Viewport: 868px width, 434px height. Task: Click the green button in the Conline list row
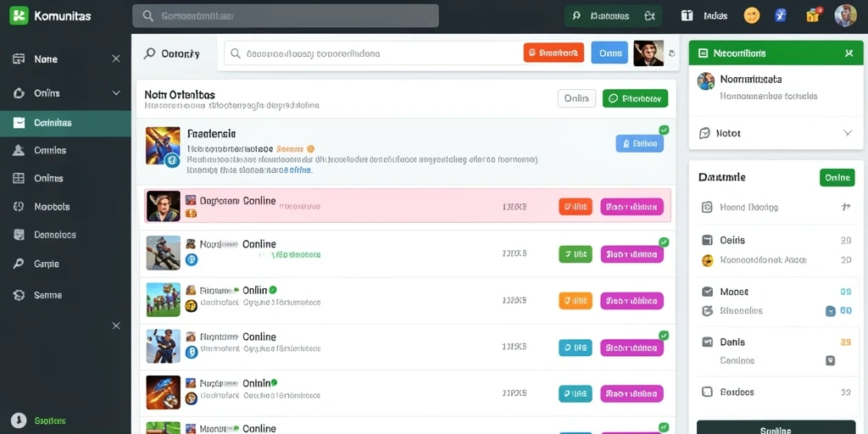click(576, 254)
